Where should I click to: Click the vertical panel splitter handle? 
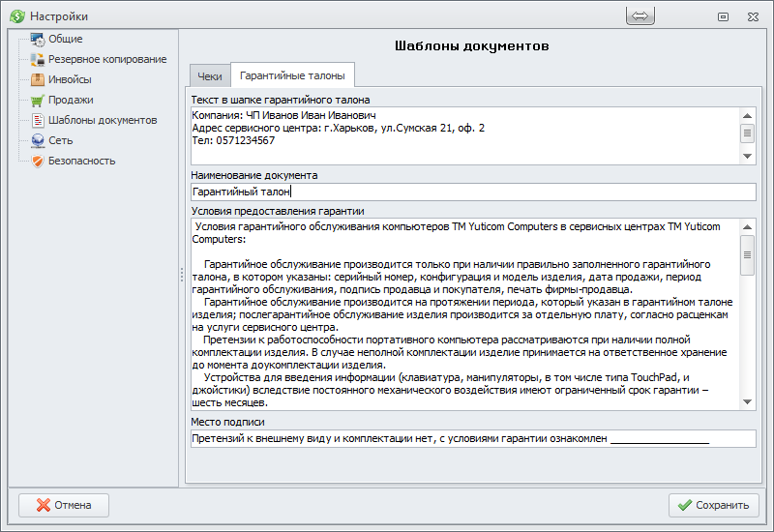pos(181,276)
